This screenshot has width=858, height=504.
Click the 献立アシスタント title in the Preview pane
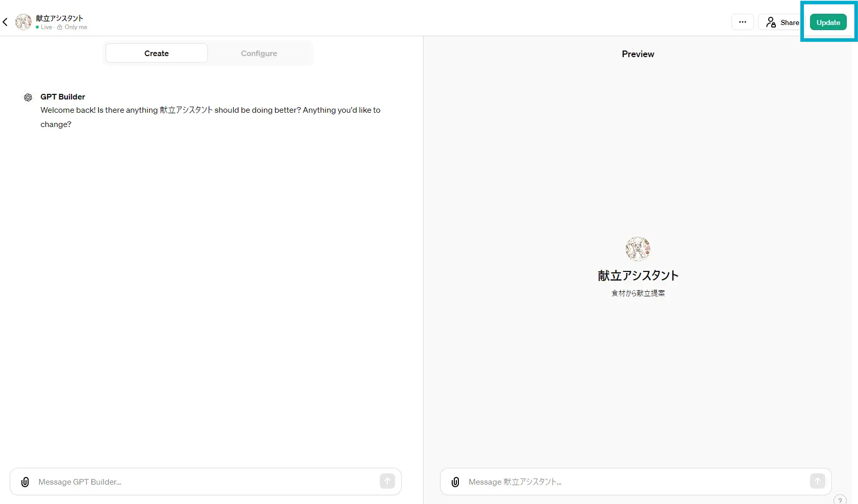[x=638, y=275]
